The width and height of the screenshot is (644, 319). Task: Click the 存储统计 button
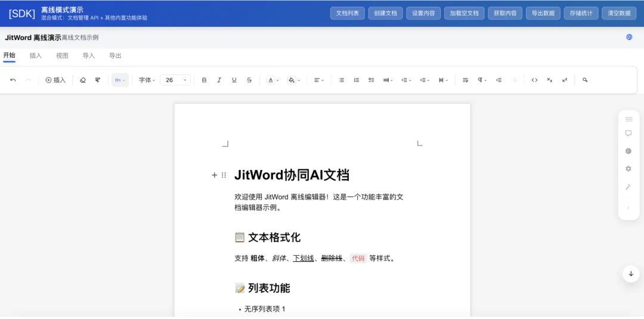[581, 13]
